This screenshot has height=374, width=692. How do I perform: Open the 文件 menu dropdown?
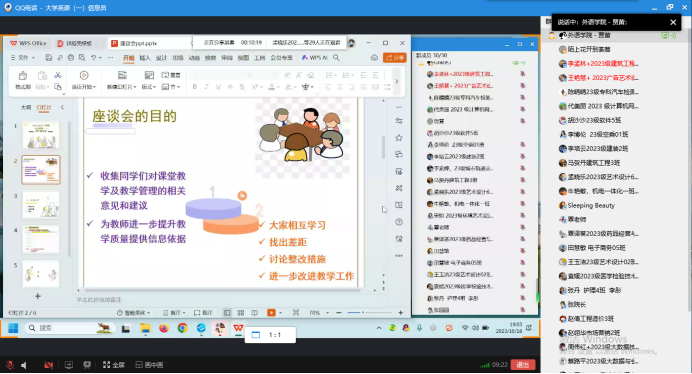coord(23,58)
